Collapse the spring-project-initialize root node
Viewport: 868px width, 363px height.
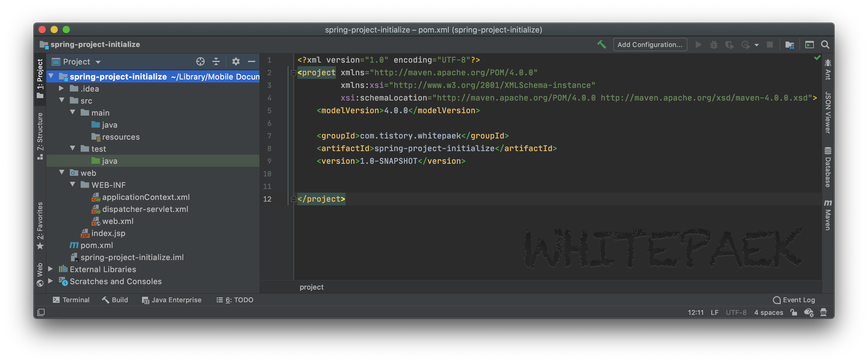51,76
